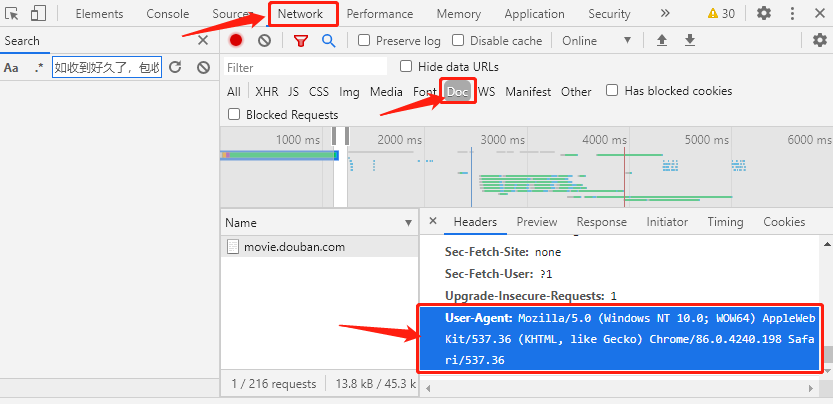Click the overview timeline right selection handle

pos(346,136)
